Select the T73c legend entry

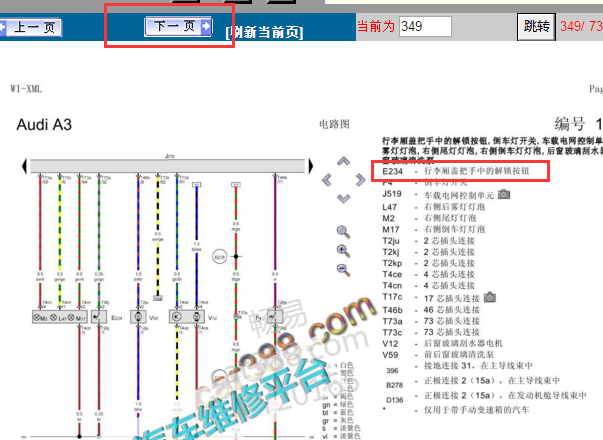click(431, 332)
